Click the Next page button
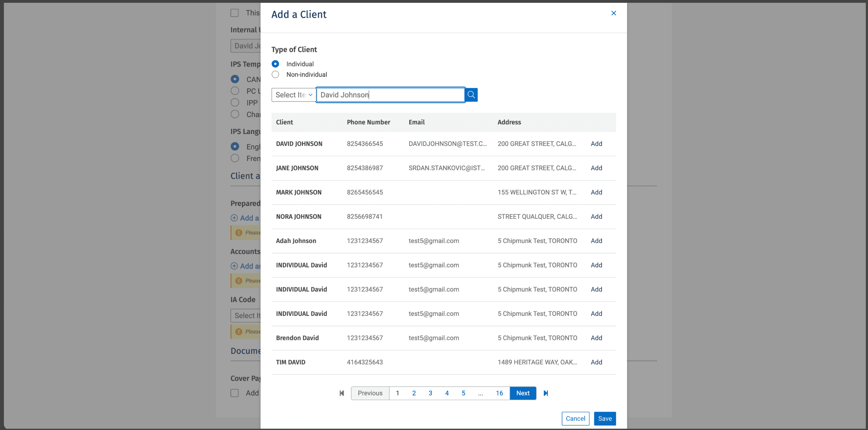Screen dimensions: 868x430 click(523, 393)
